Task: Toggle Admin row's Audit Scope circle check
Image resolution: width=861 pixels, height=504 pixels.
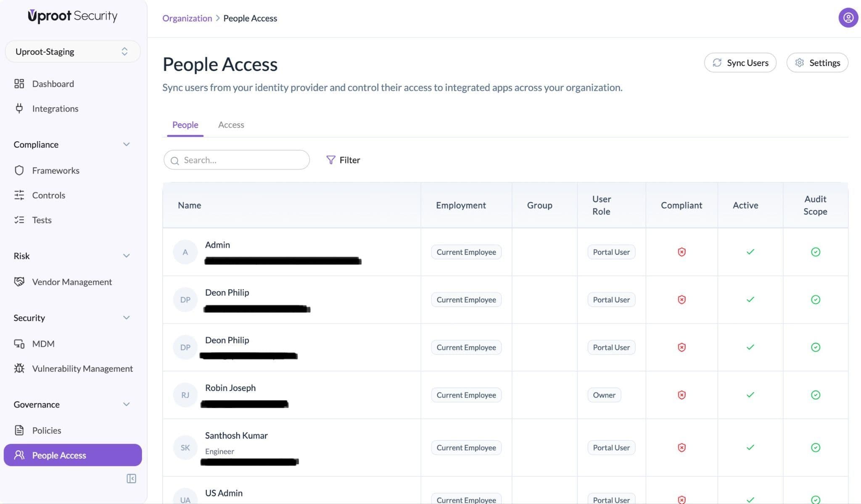Action: click(x=815, y=252)
